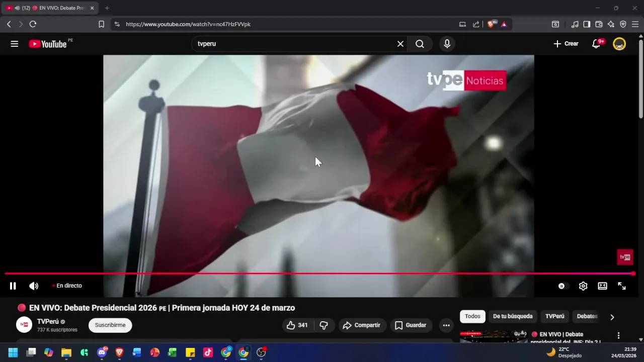Open options for the suggested INE debate video
This screenshot has height=362, width=644.
[x=618, y=335]
